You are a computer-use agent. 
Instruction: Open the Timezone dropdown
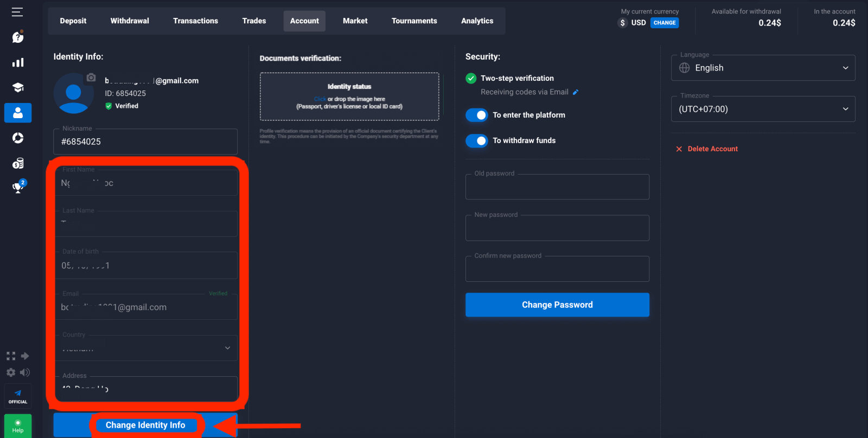tap(763, 109)
